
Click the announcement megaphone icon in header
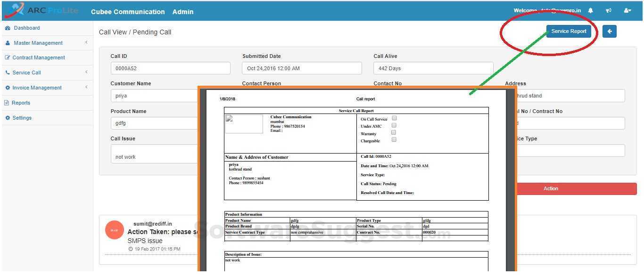609,10
